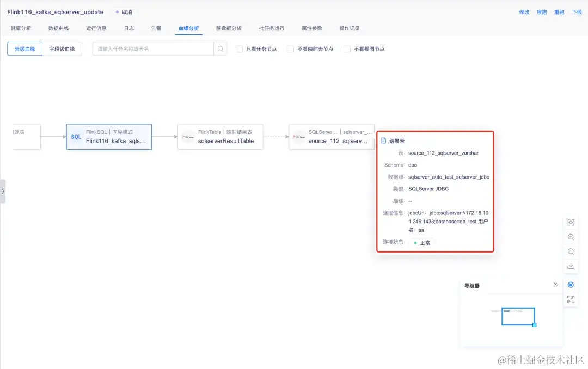Select the sqlserverResultTable node

[x=220, y=137]
